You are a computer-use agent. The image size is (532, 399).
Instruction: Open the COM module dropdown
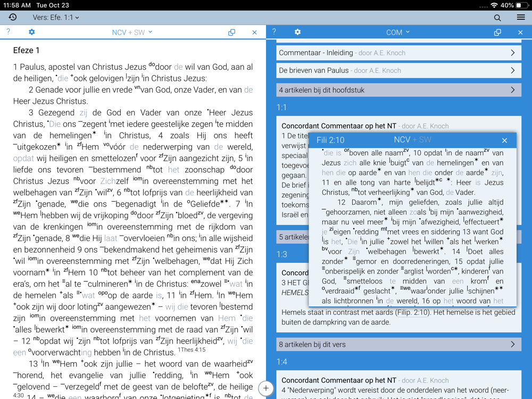point(398,32)
